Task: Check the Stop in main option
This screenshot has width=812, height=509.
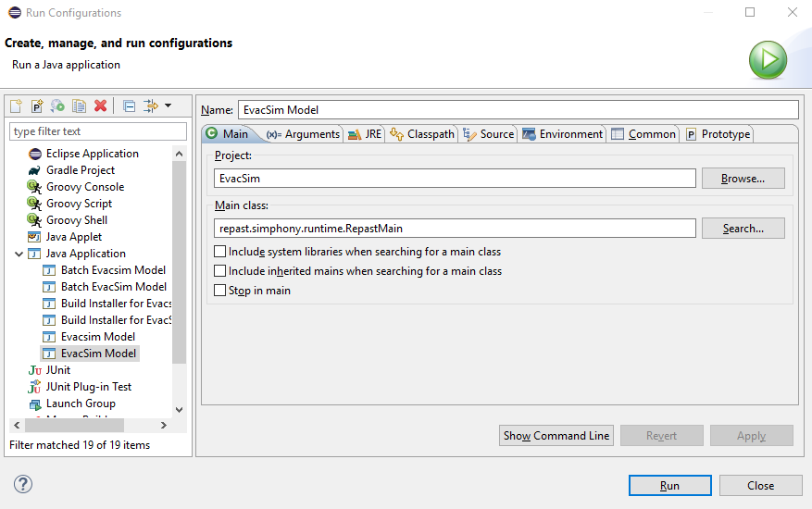Action: tap(220, 291)
